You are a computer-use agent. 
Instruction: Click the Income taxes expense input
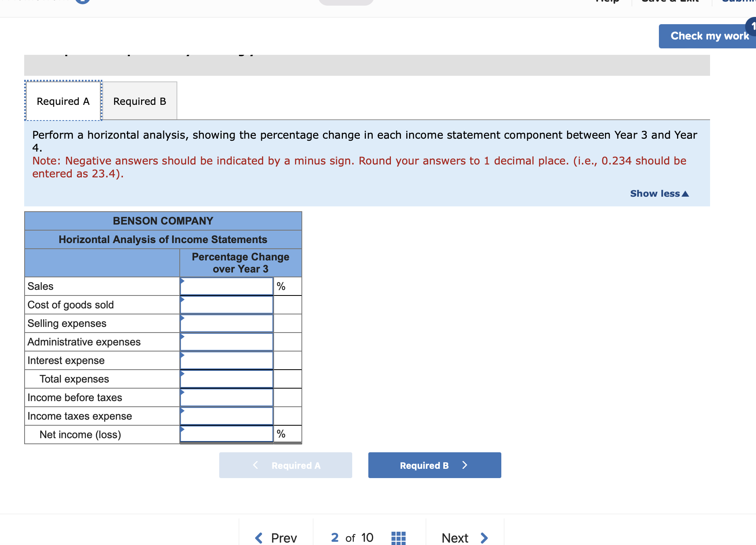pyautogui.click(x=226, y=416)
